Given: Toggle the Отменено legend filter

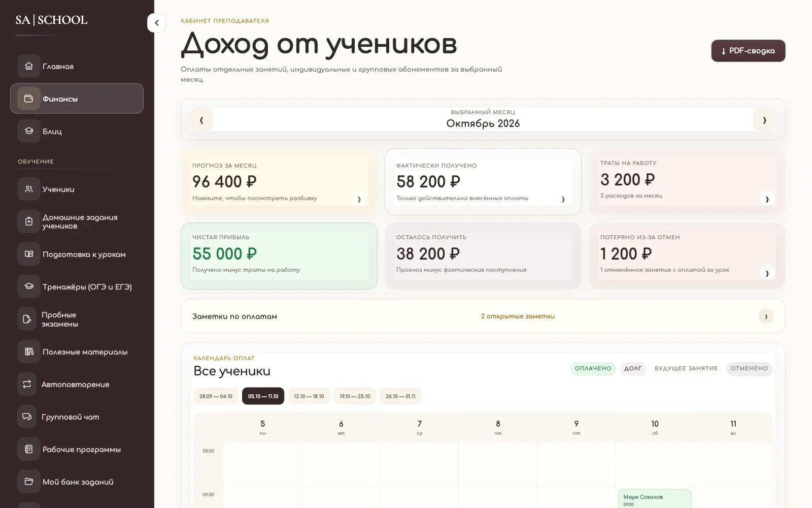Looking at the screenshot, I should coord(750,368).
